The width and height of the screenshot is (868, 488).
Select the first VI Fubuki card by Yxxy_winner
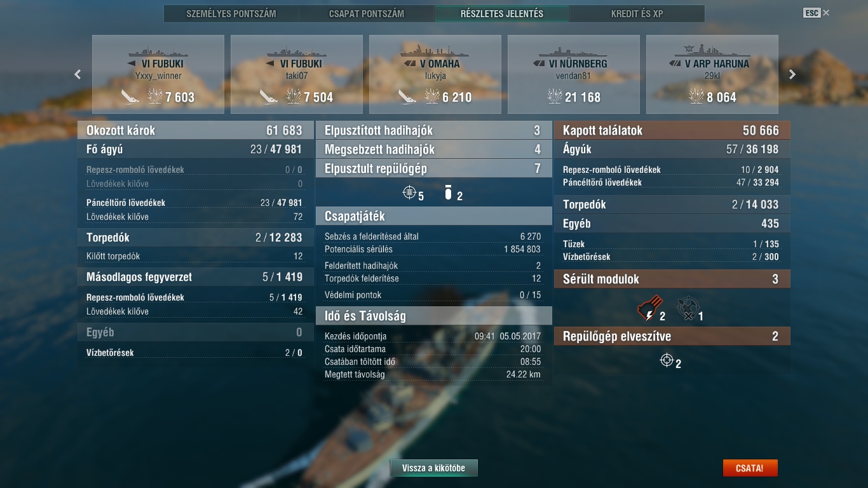(x=158, y=74)
